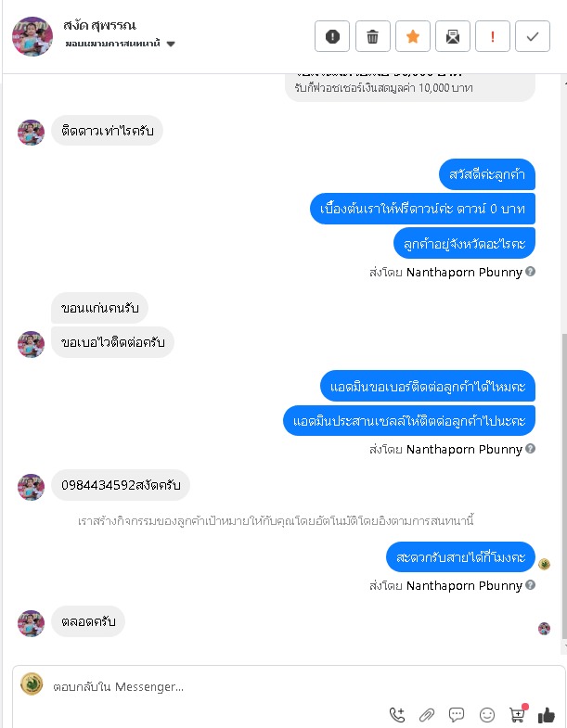Open saved replies speech bubble icon
Screen dimensions: 567x728
[x=457, y=714]
